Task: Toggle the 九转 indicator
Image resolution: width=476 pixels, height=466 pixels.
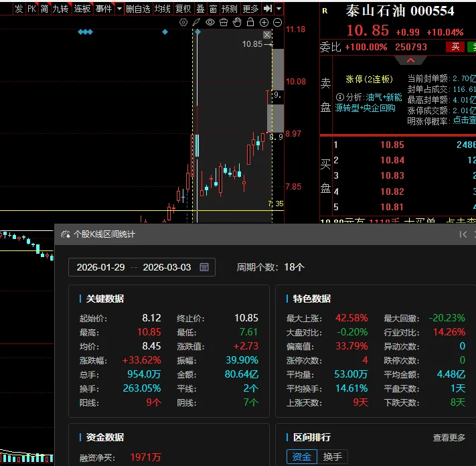Action: click(61, 9)
